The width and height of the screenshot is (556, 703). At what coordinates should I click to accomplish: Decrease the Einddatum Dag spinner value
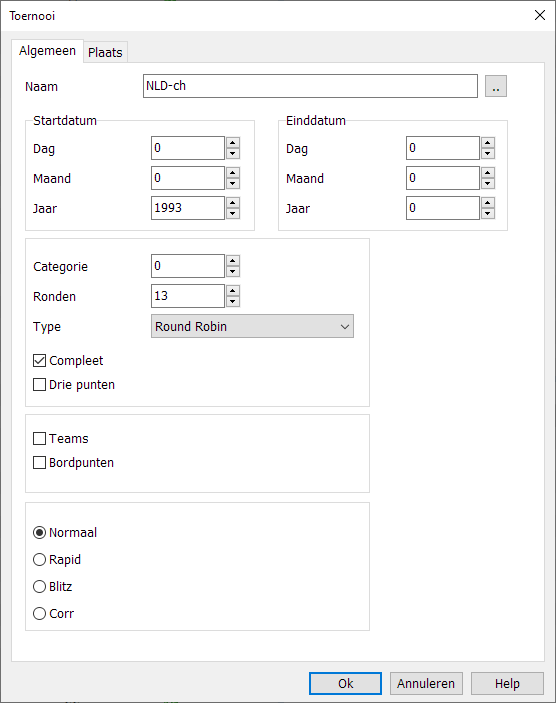click(487, 153)
